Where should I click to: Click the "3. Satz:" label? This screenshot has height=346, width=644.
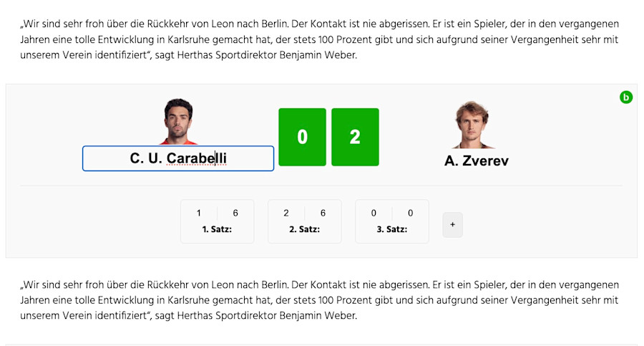pos(391,230)
